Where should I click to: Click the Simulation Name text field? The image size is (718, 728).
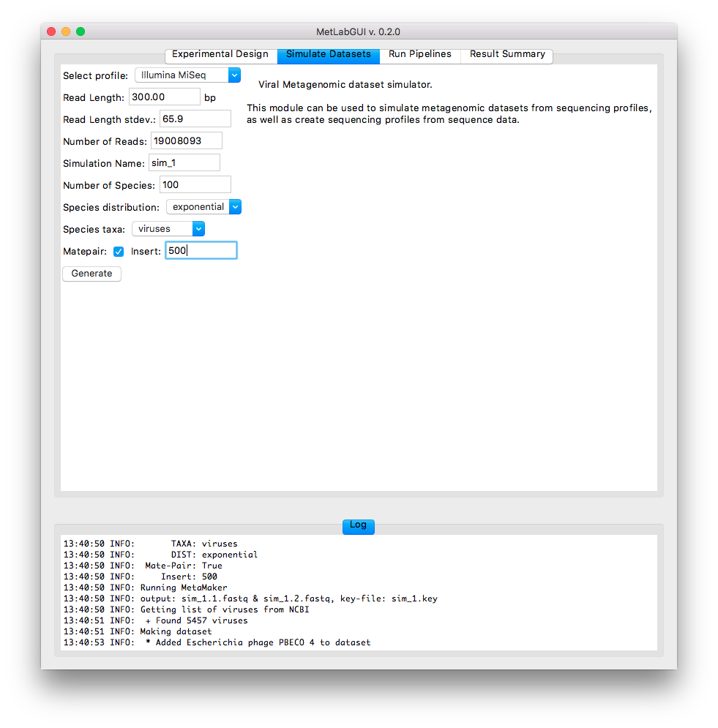(184, 163)
